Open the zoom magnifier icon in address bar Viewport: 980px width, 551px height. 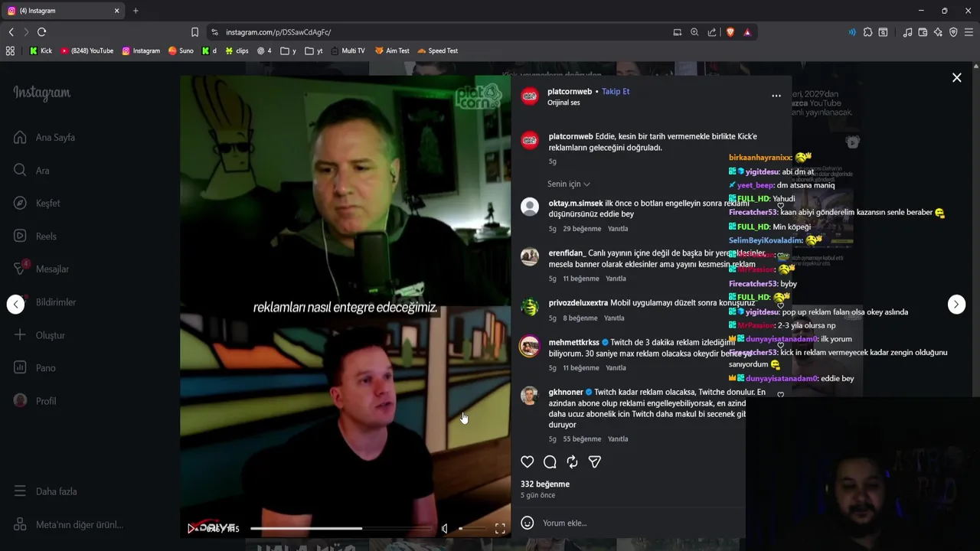[x=694, y=32]
